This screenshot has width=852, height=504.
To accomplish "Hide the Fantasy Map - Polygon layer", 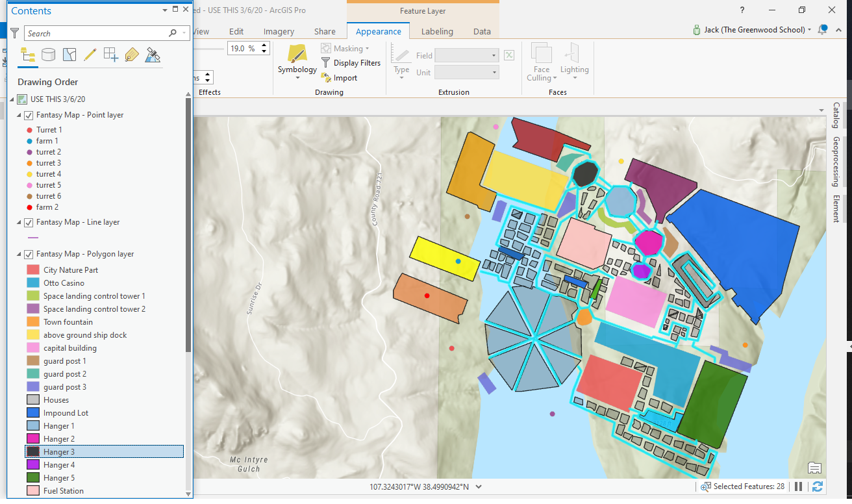I will coord(29,254).
